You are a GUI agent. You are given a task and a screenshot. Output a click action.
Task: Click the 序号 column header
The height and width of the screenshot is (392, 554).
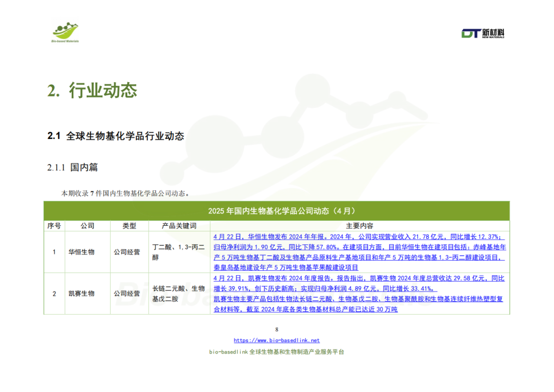coord(54,226)
